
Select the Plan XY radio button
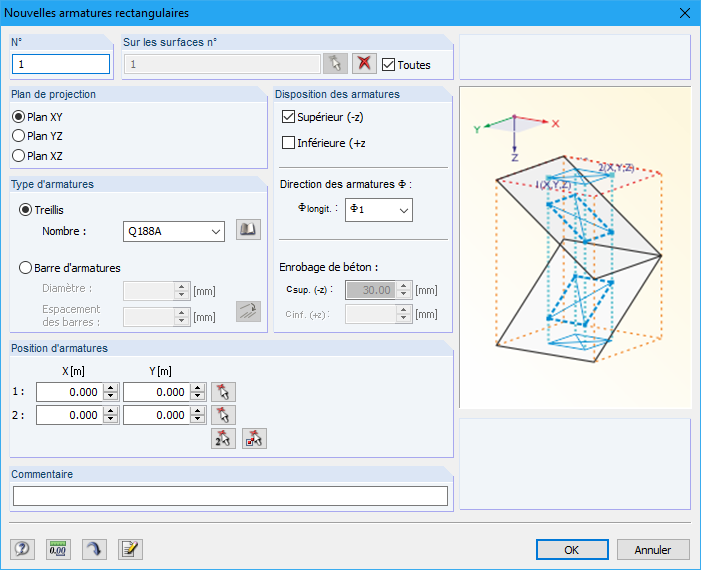point(18,117)
